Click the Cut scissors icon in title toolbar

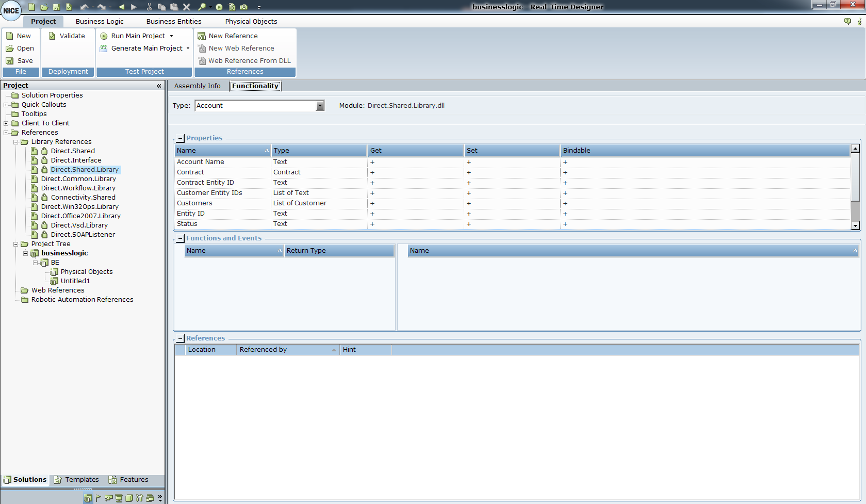click(149, 7)
